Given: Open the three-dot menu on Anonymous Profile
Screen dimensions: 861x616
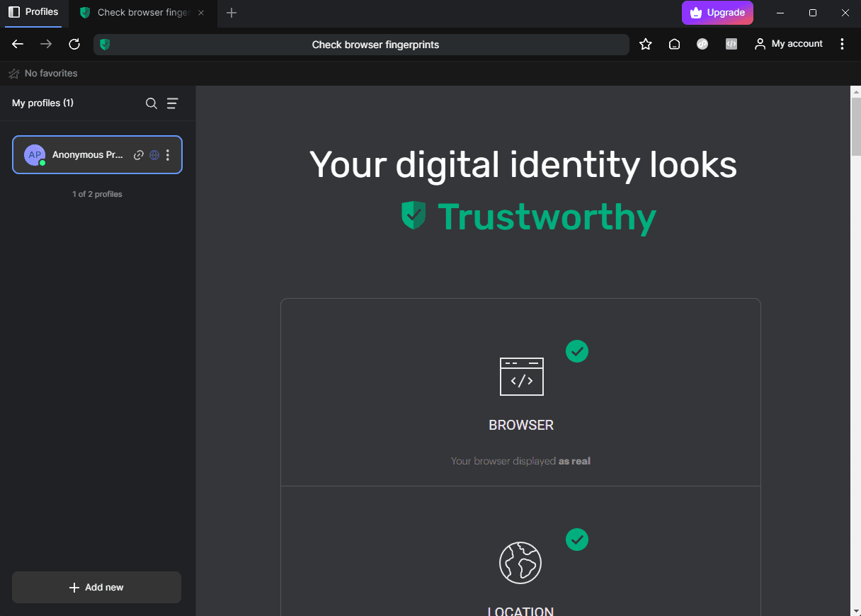Looking at the screenshot, I should [168, 154].
